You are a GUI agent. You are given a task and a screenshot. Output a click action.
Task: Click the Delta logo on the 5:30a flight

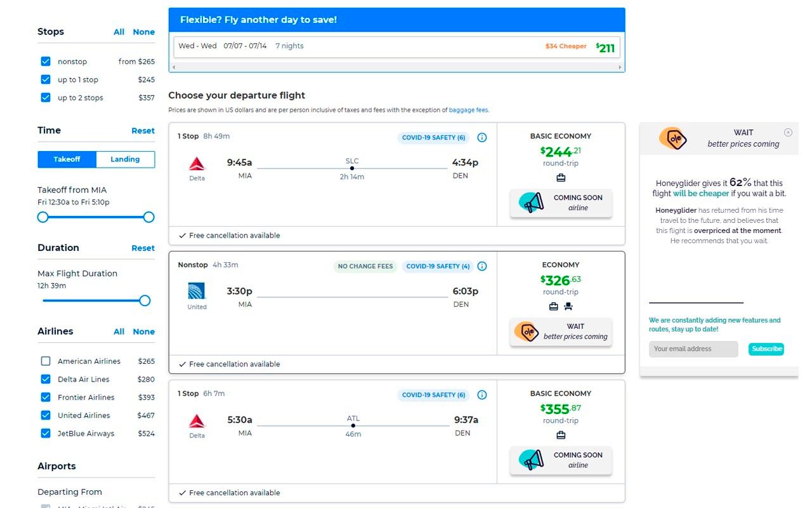[197, 422]
